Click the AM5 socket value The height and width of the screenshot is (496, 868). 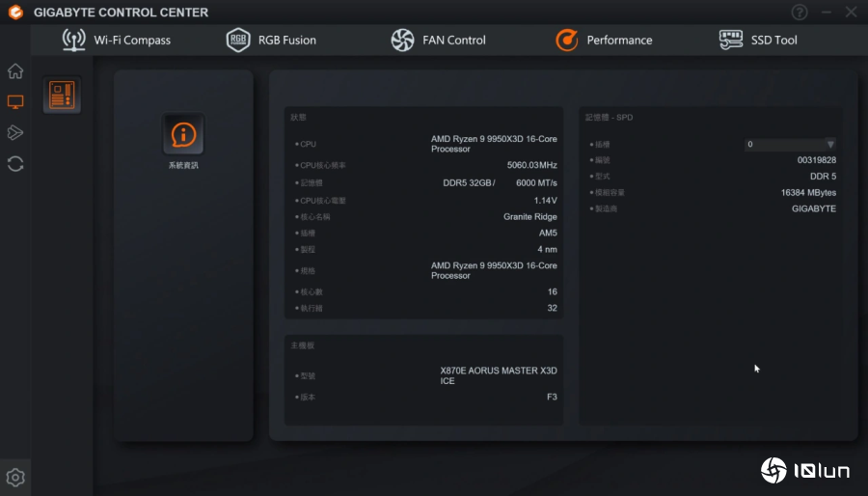pos(548,234)
